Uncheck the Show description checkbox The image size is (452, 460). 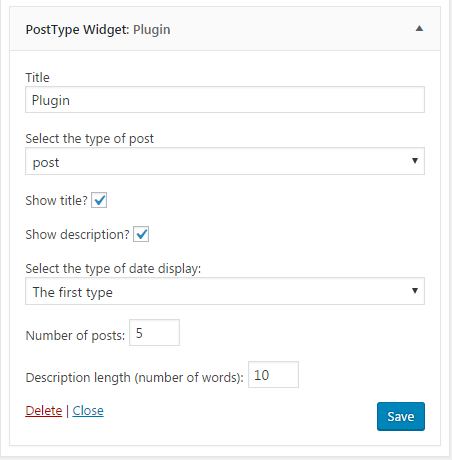click(x=141, y=234)
